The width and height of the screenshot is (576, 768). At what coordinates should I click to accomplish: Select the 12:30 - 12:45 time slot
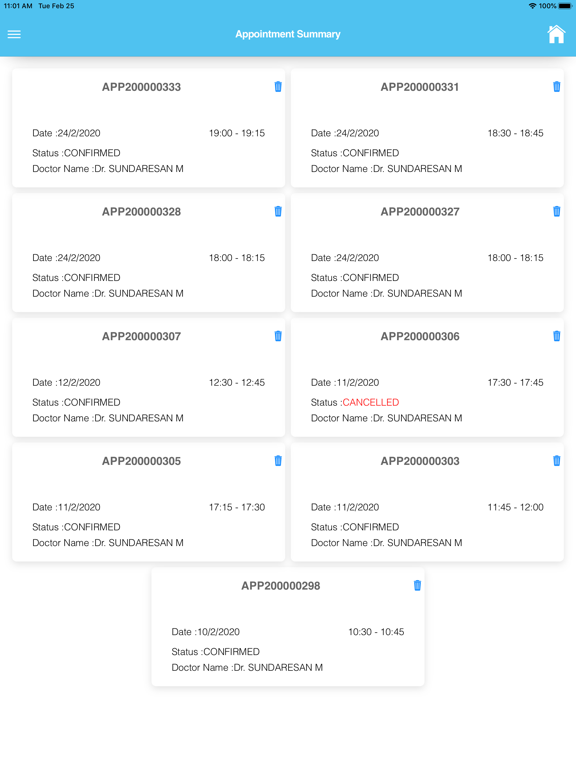237,383
